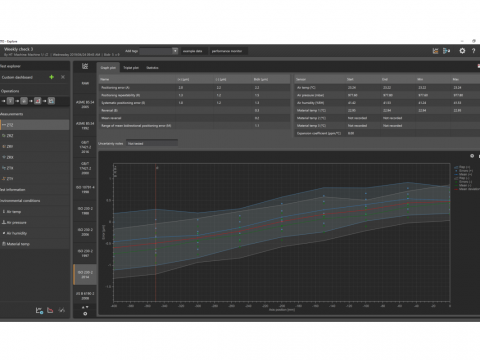
Task: Select the ASME B5.54 2005 standard
Action: [85, 104]
